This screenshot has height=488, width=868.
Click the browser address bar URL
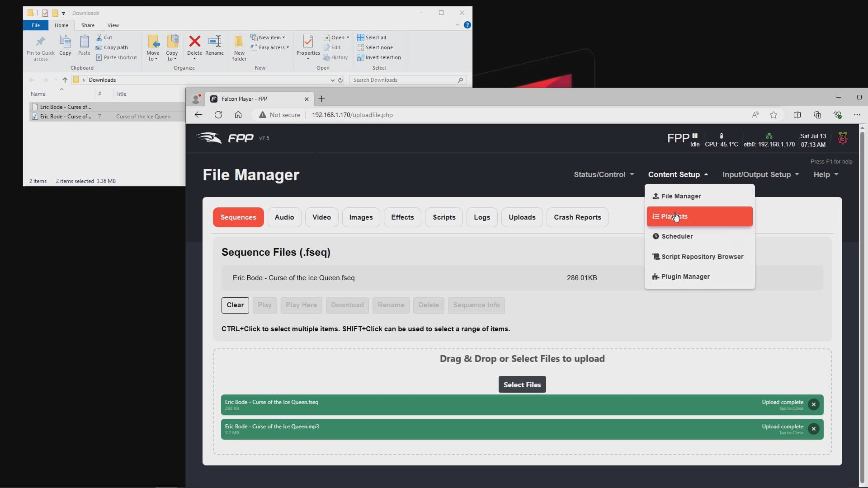click(x=352, y=115)
